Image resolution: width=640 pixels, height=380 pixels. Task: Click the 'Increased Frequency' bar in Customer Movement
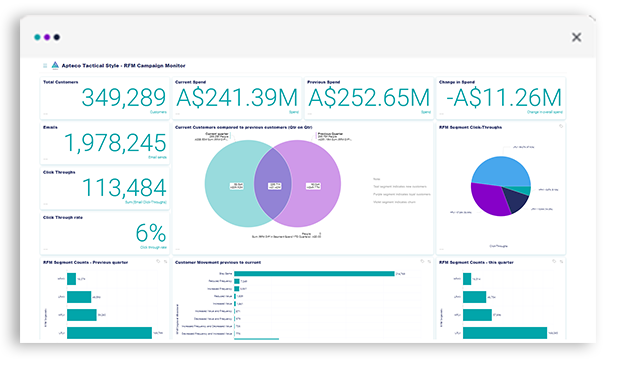click(237, 289)
